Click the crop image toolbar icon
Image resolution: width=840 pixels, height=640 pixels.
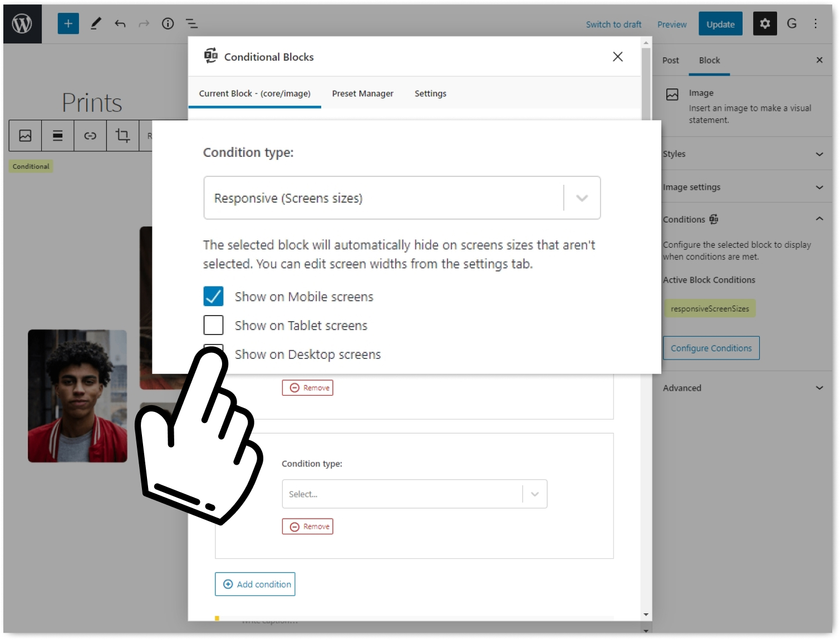click(x=122, y=135)
